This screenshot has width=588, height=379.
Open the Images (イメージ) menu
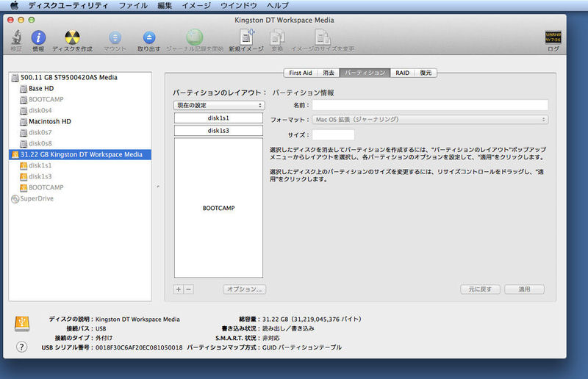point(196,5)
